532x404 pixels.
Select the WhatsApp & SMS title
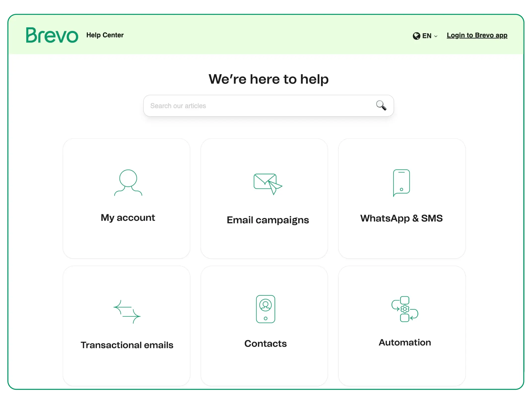401,218
